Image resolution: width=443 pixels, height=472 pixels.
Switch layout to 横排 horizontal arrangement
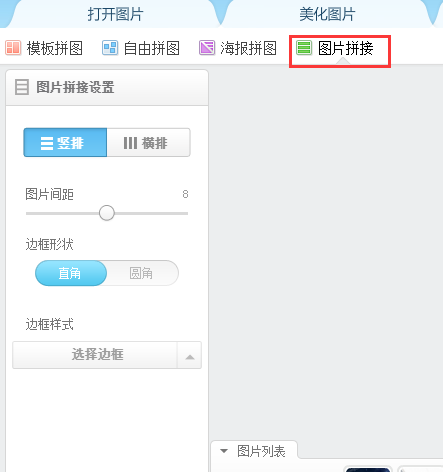[x=149, y=142]
